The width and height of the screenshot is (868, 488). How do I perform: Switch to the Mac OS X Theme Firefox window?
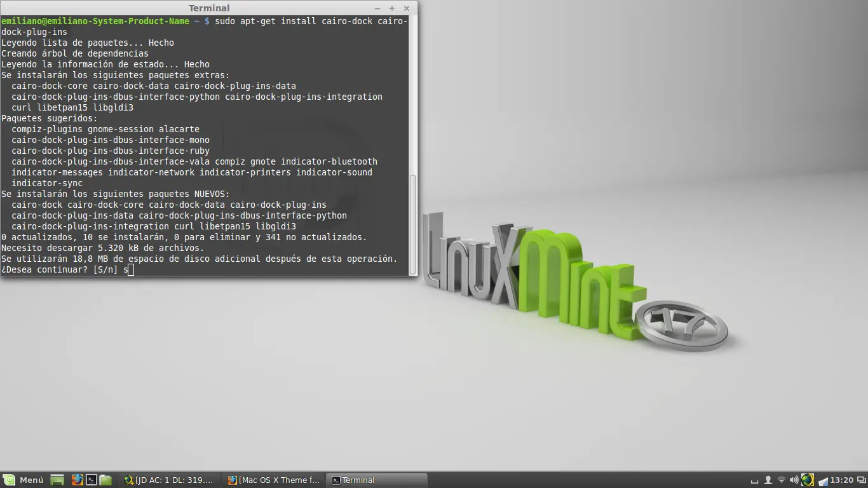coord(274,480)
